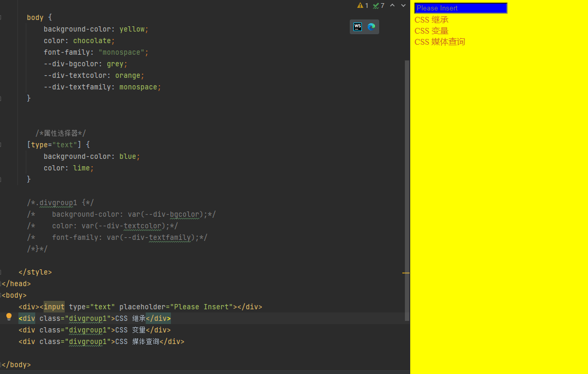Click the "monospace" font-family string value
Image resolution: width=588 pixels, height=374 pixels.
pyautogui.click(x=121, y=53)
